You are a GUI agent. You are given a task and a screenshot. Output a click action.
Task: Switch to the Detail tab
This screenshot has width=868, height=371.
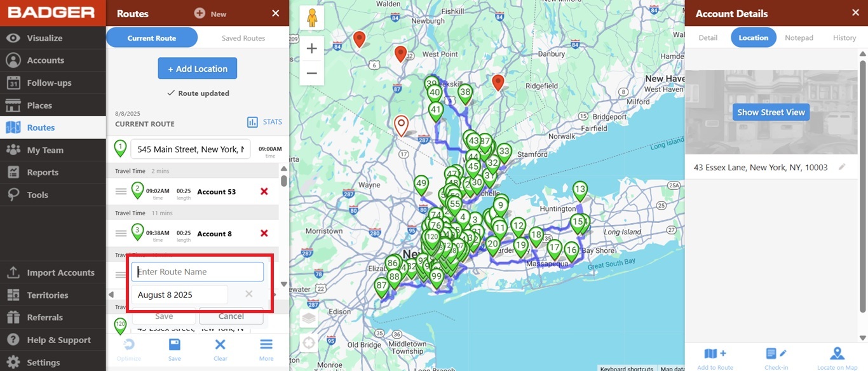pyautogui.click(x=708, y=38)
